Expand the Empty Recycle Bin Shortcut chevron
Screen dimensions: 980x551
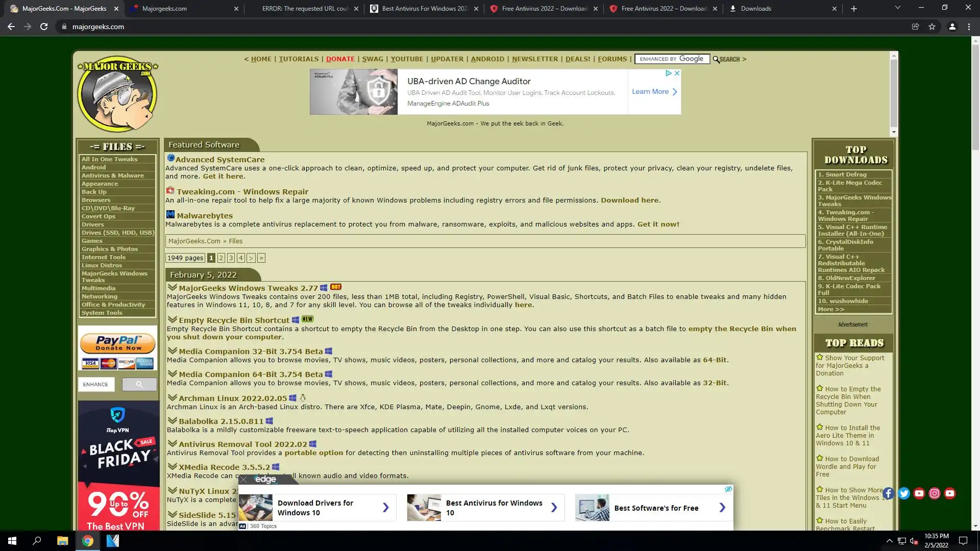172,320
